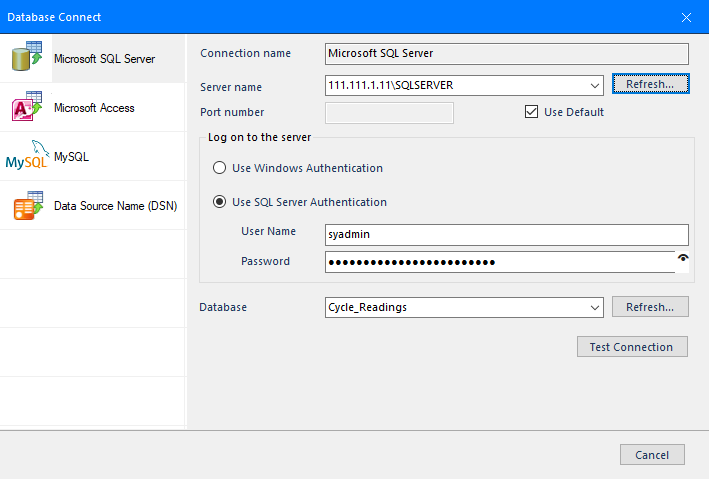
Task: Click the User Name field with syadmin
Action: [x=506, y=235]
